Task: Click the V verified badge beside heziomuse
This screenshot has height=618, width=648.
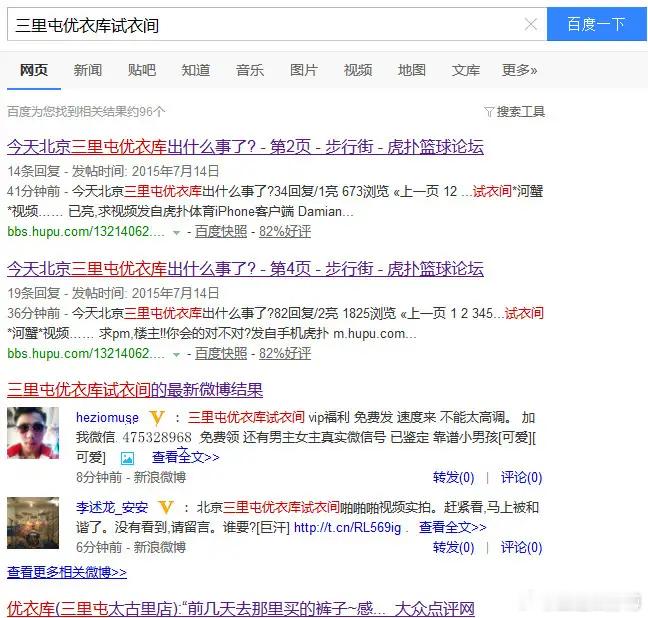Action: [157, 418]
